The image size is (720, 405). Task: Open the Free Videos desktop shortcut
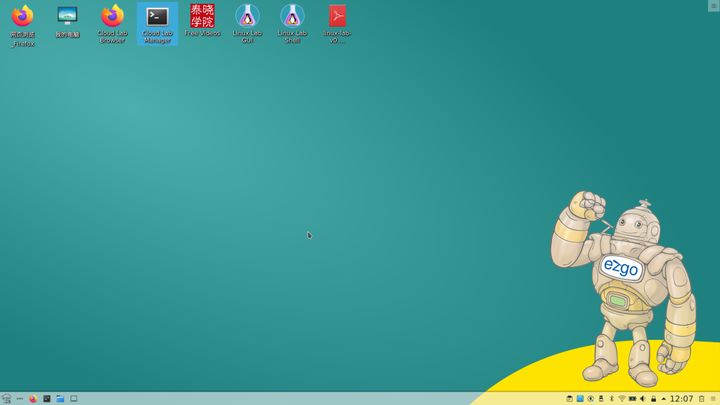point(202,21)
